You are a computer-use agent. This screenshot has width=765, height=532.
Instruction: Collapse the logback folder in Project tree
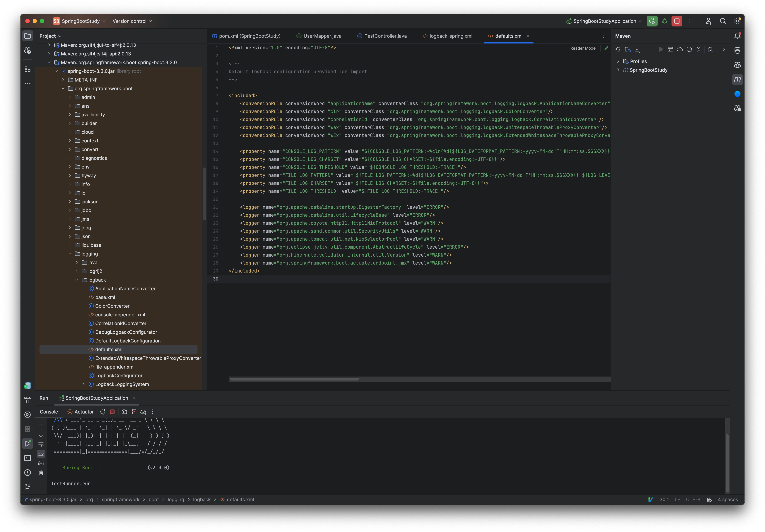point(77,280)
